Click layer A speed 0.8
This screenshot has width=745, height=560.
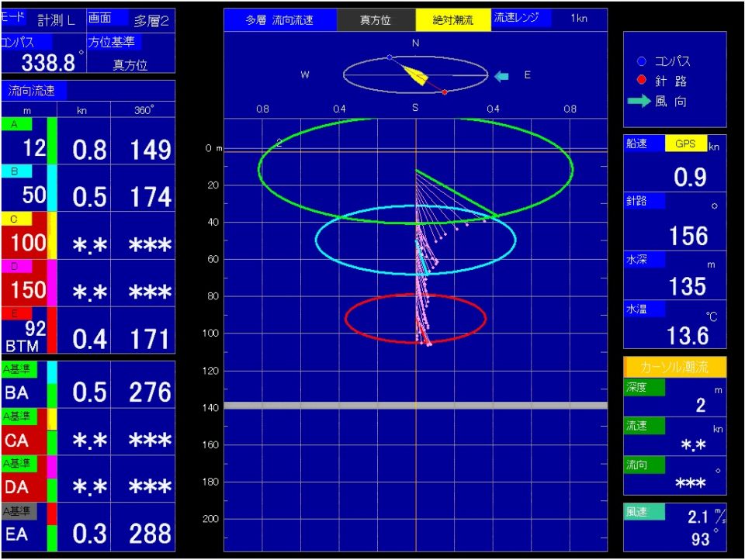tap(89, 150)
